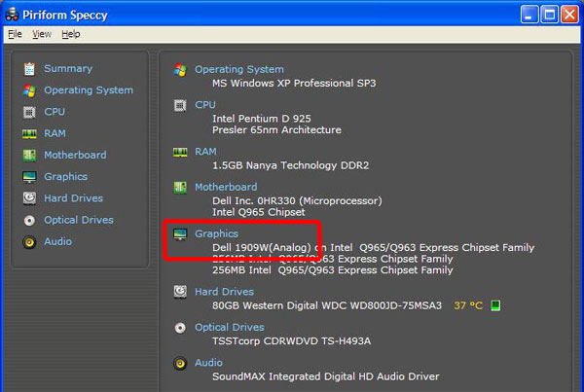
Task: Click the Motherboard heading in summary pane
Action: 226,187
